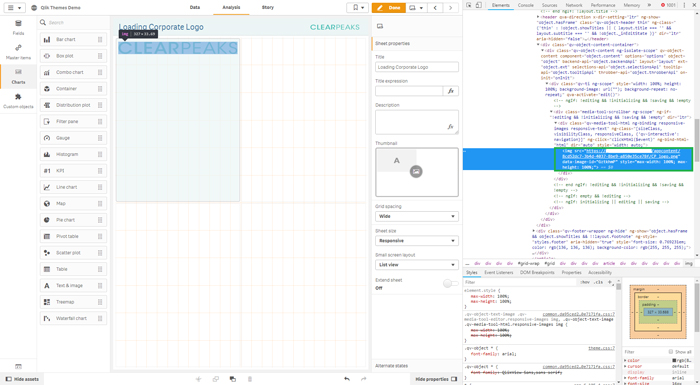Select the Text & image item

[73, 286]
